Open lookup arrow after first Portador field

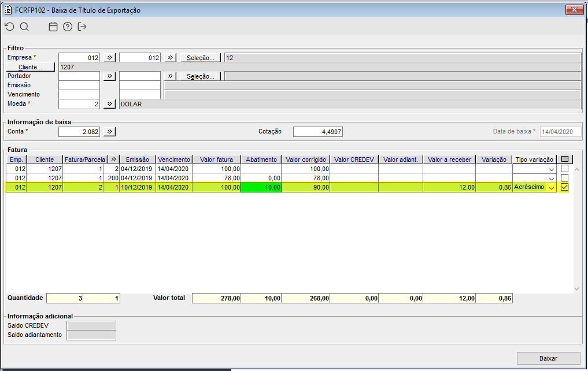point(109,76)
